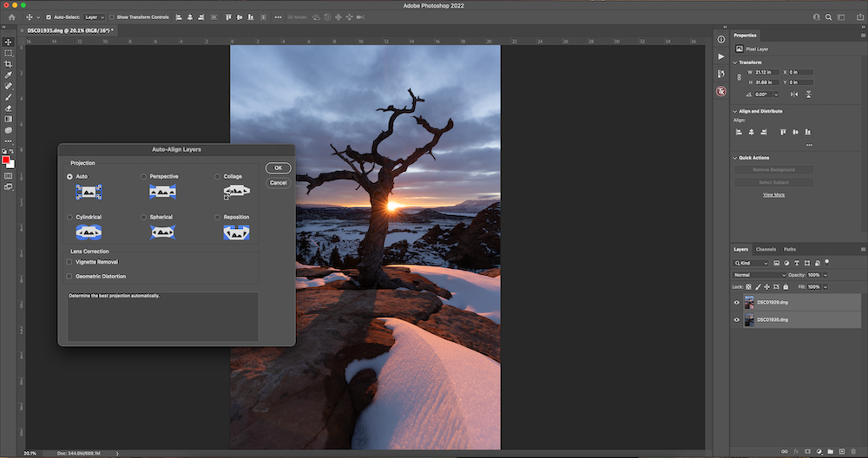Select the Perspective projection radio button
The height and width of the screenshot is (458, 868).
pos(144,176)
